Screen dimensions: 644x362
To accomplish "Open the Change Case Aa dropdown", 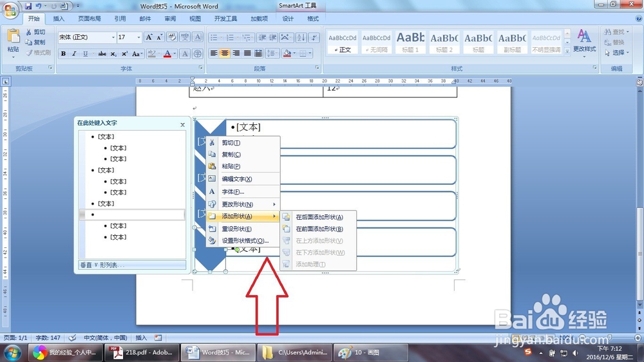I will (137, 53).
